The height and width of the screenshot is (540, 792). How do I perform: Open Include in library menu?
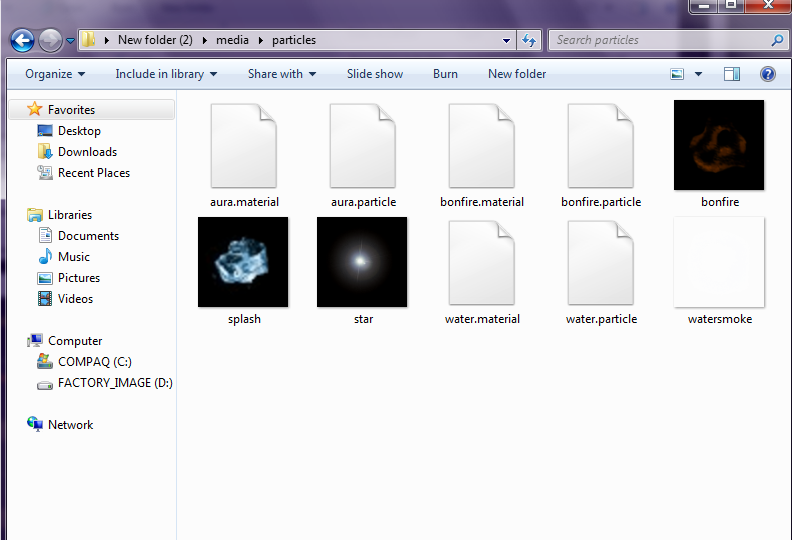click(x=166, y=74)
